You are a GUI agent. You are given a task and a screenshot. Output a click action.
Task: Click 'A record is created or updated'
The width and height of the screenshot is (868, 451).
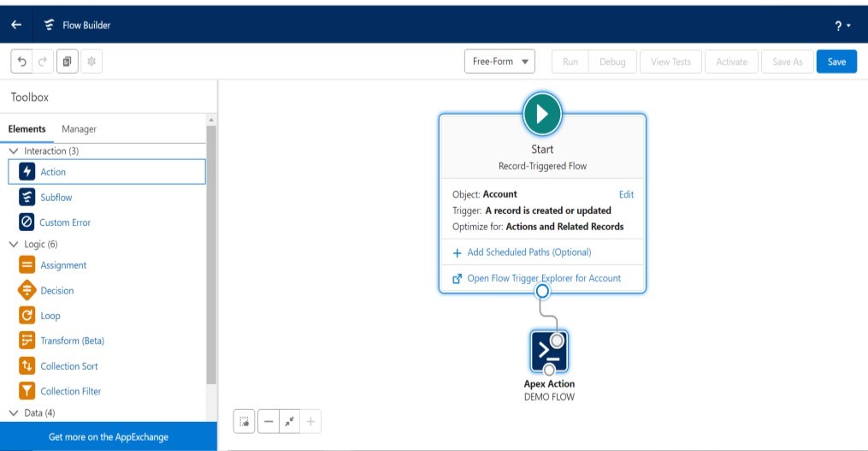point(548,211)
